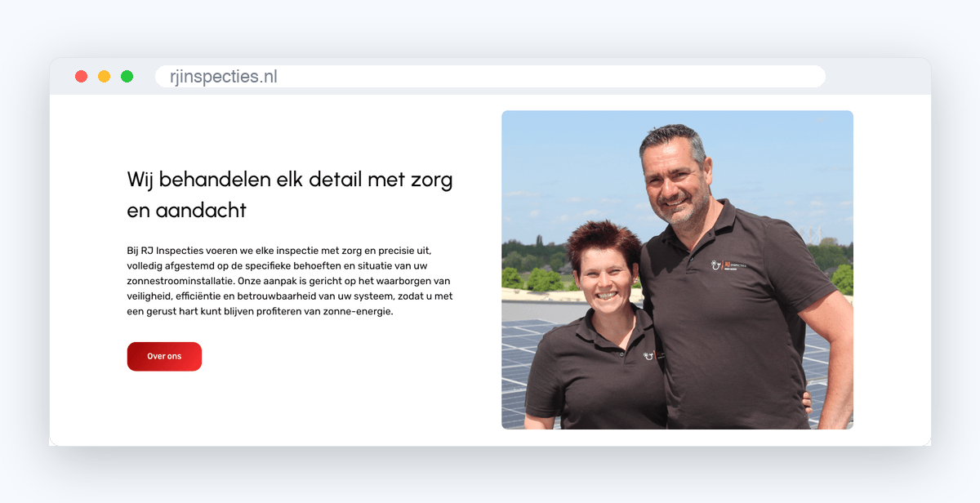Viewport: 980px width, 503px height.
Task: Click the photo of the two inspectors
Action: 677,270
